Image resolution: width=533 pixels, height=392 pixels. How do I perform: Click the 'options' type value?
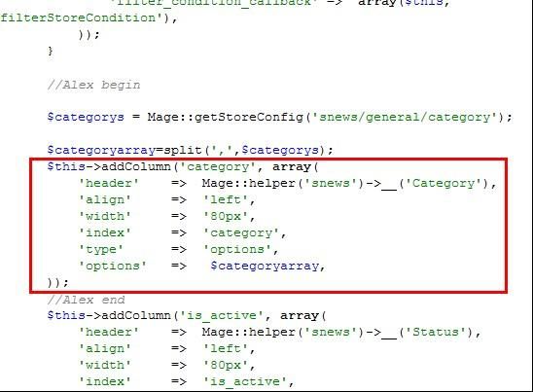click(x=237, y=250)
